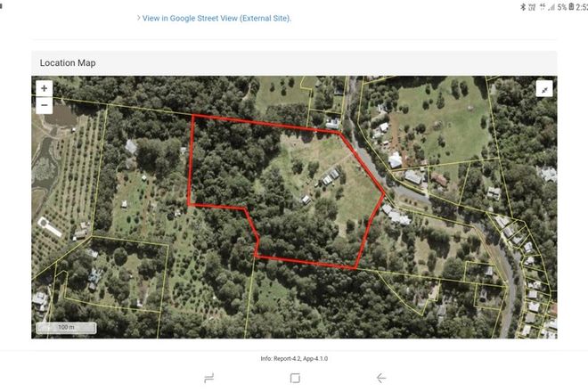Zoom out the map with minus button
This screenshot has height=392, width=588.
(x=45, y=105)
